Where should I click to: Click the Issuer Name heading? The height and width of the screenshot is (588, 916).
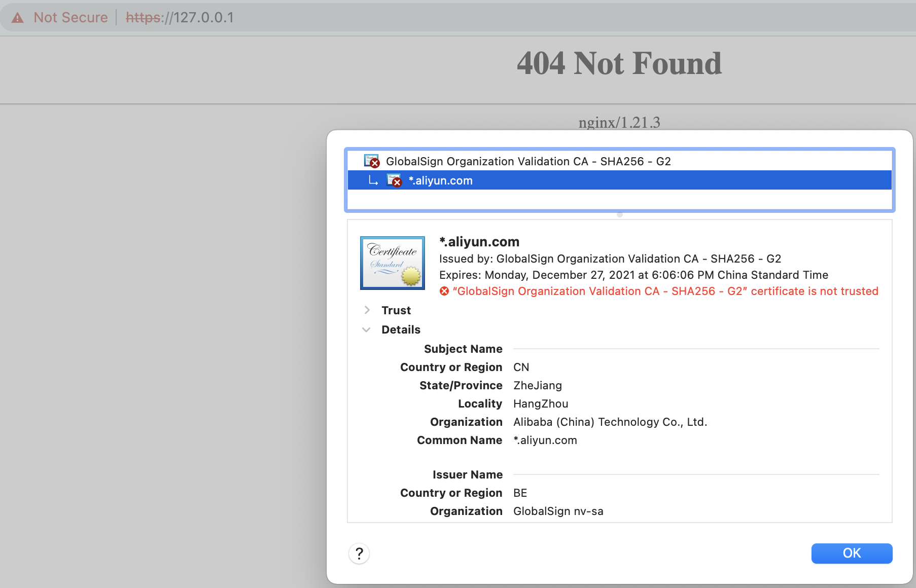coord(468,474)
